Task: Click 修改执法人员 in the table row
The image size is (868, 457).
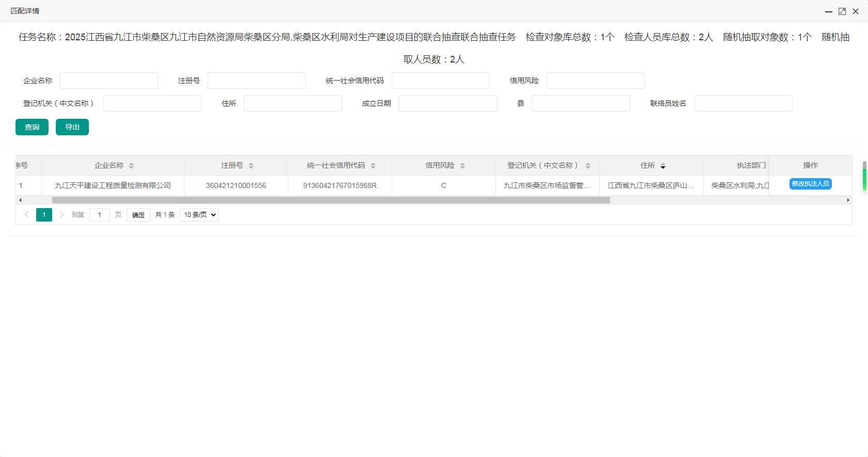Action: click(x=810, y=184)
